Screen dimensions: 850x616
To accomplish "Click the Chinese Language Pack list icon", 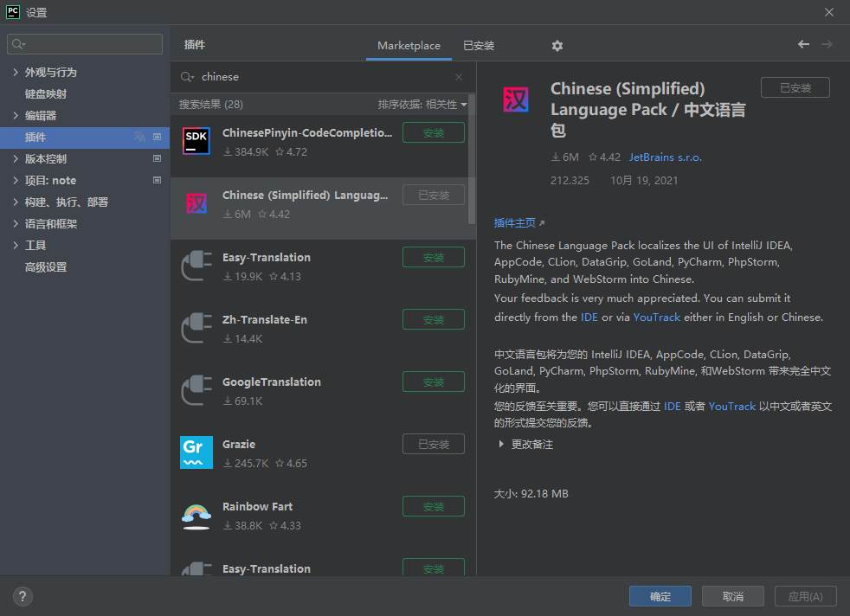I will point(196,203).
